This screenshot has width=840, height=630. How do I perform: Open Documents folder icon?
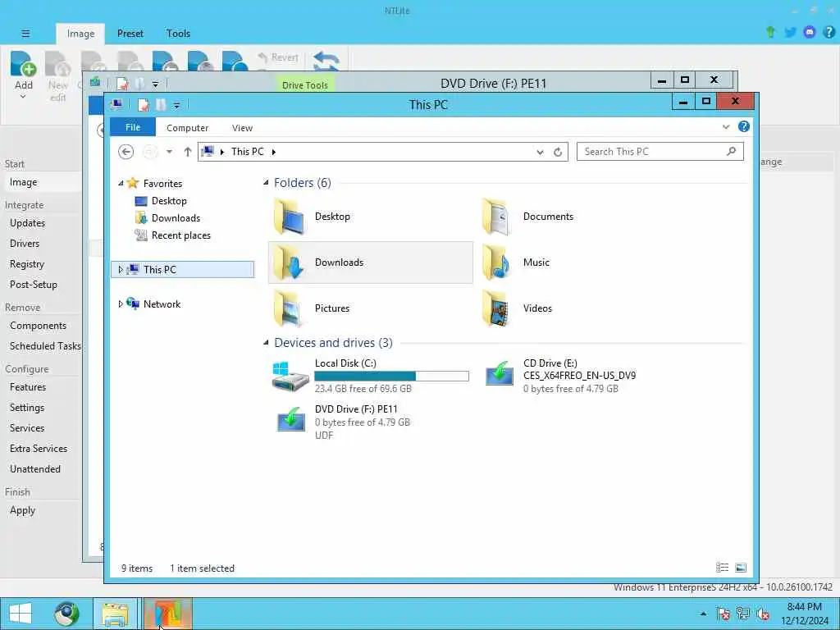tap(496, 217)
